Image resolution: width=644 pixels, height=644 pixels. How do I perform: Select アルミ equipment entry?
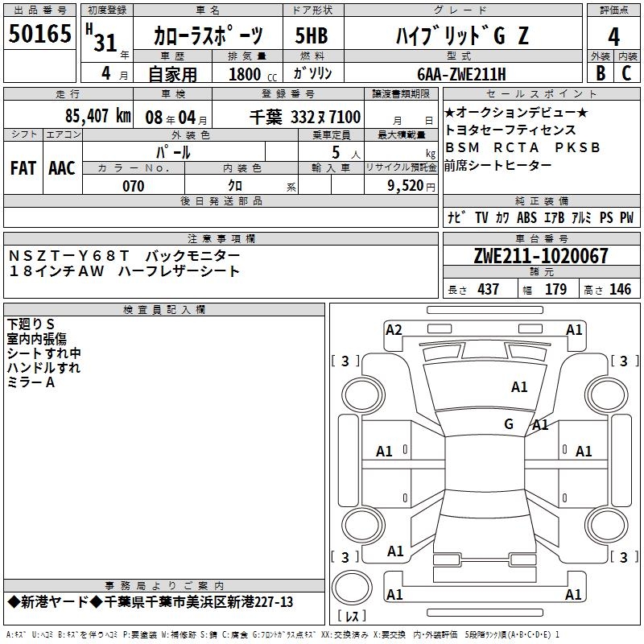581,217
